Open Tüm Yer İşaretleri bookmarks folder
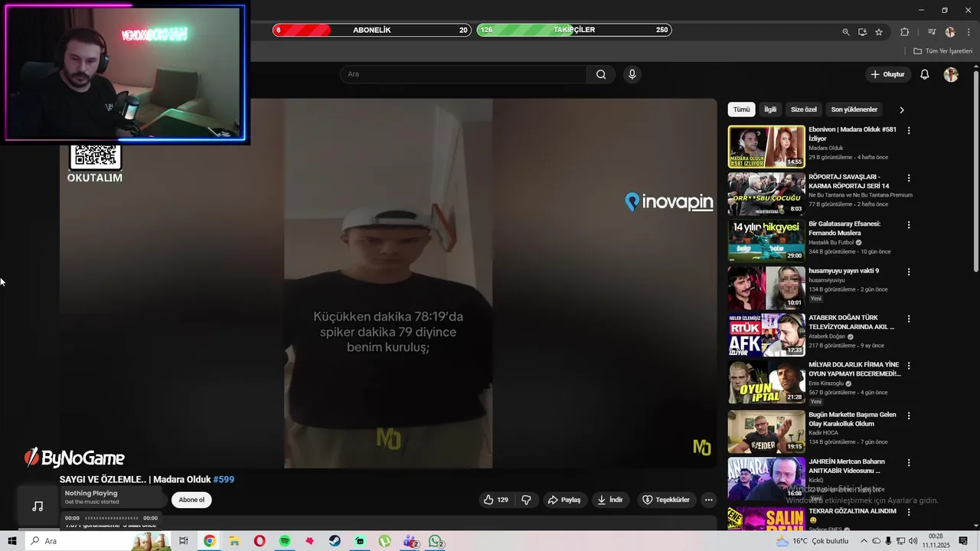This screenshot has height=551, width=980. click(x=943, y=51)
